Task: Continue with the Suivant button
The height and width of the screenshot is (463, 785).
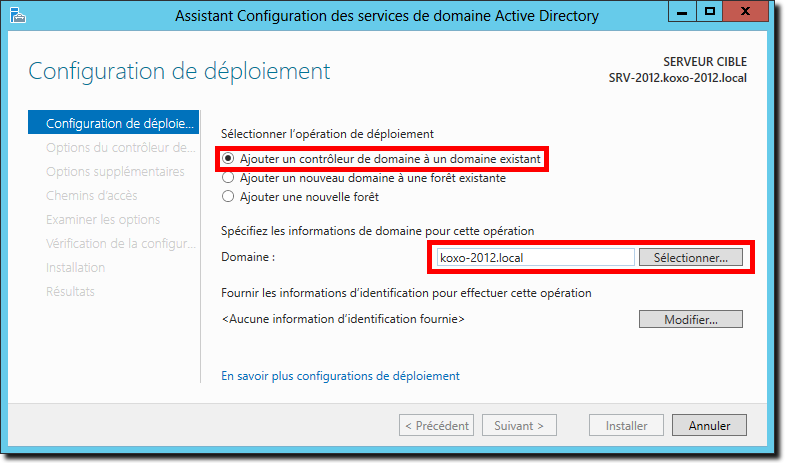Action: pyautogui.click(x=519, y=425)
